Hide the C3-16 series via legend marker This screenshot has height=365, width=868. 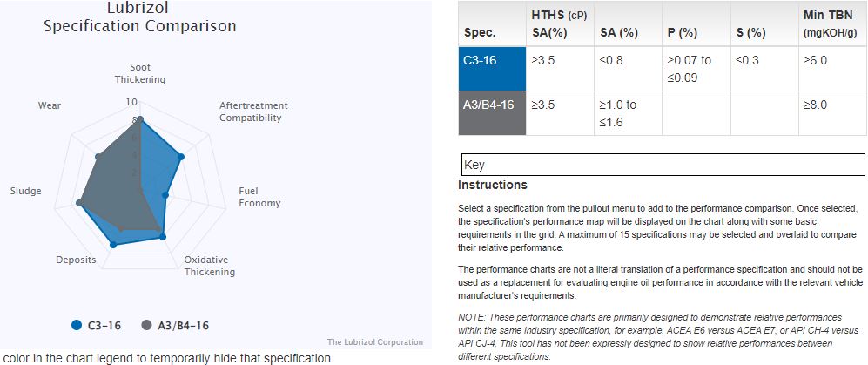[x=77, y=325]
